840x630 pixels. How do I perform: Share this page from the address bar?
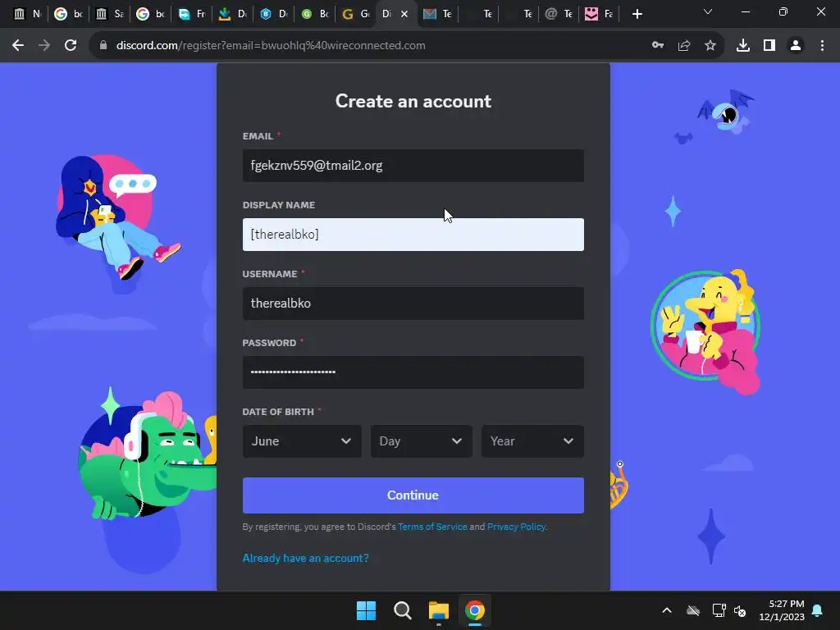tap(684, 46)
